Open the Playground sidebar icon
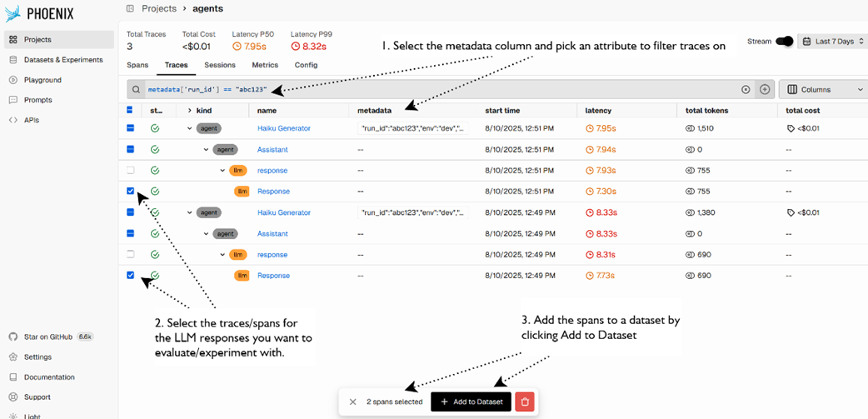Image resolution: width=868 pixels, height=419 pixels. coord(13,80)
